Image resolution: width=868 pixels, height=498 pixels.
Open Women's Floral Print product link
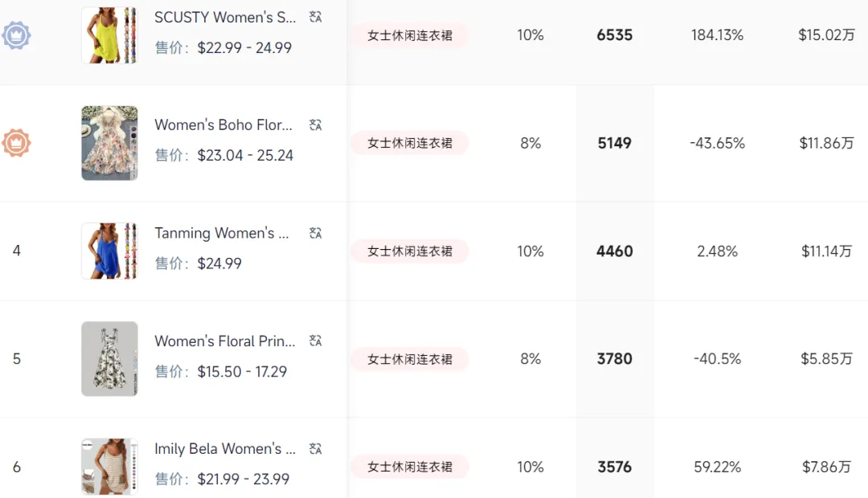click(224, 341)
